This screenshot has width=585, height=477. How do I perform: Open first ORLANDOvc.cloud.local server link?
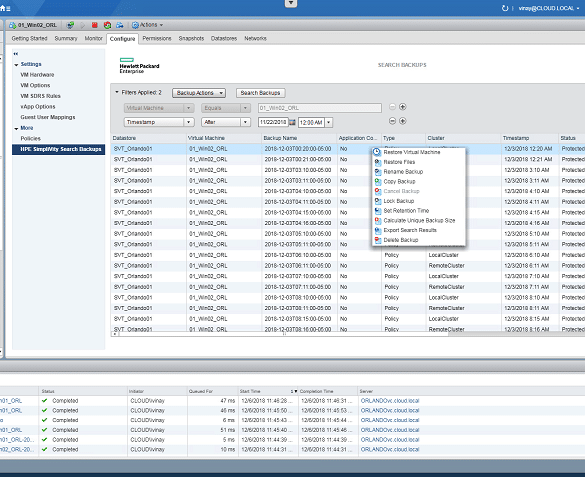click(390, 401)
